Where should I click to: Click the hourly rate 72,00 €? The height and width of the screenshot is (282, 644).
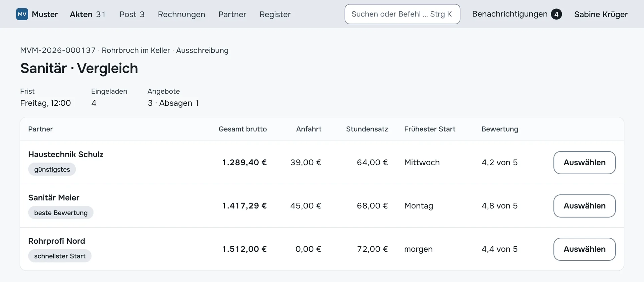pyautogui.click(x=372, y=249)
